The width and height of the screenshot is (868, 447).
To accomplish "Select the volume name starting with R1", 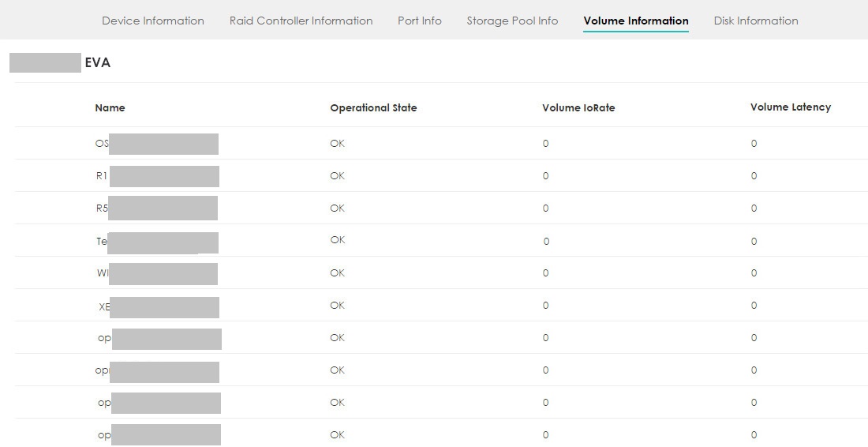I will 102,176.
